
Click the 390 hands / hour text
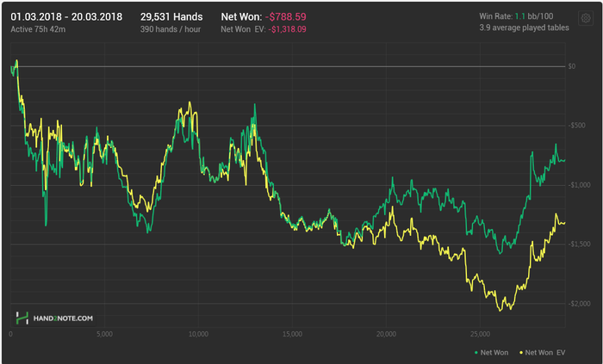[x=171, y=29]
